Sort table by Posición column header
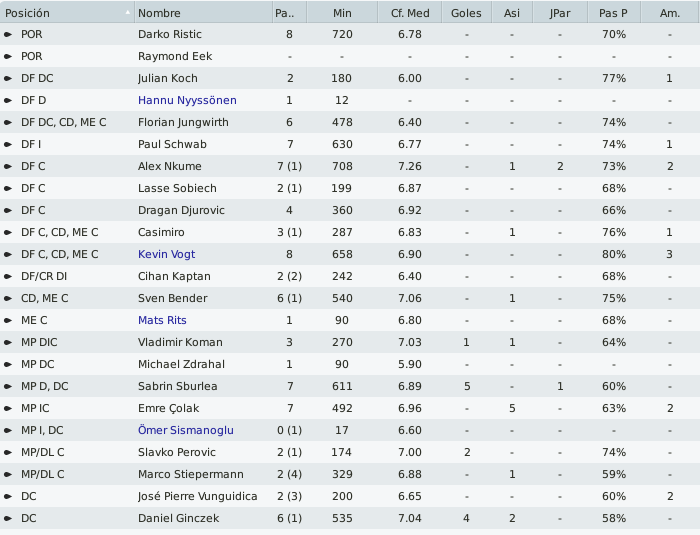Viewport: 700px width, 535px height. pyautogui.click(x=67, y=13)
